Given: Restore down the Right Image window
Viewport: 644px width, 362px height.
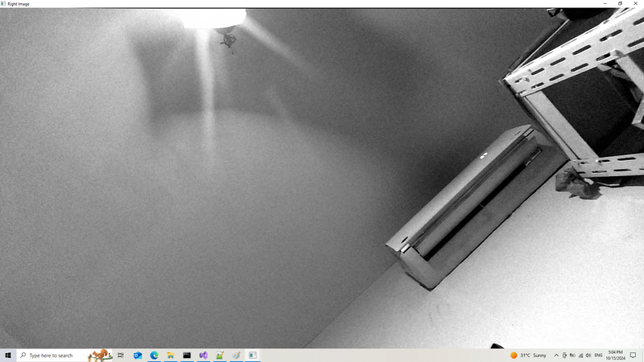Looking at the screenshot, I should click(x=620, y=3).
